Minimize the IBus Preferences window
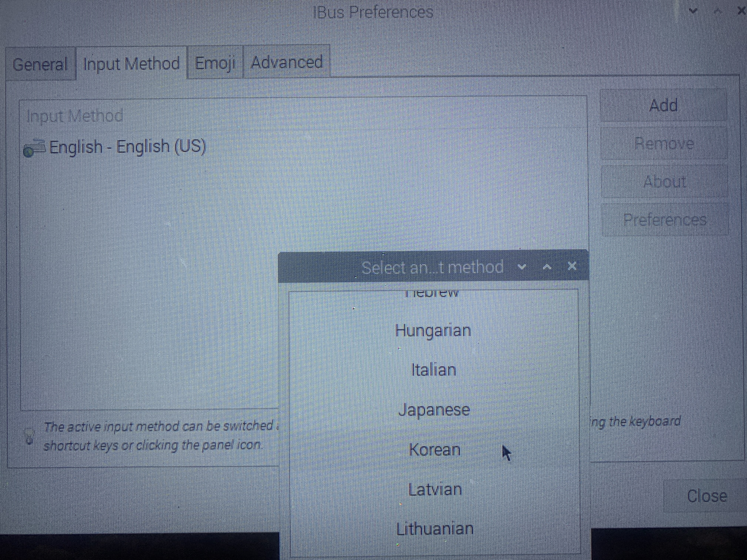The width and height of the screenshot is (747, 560). (x=693, y=11)
